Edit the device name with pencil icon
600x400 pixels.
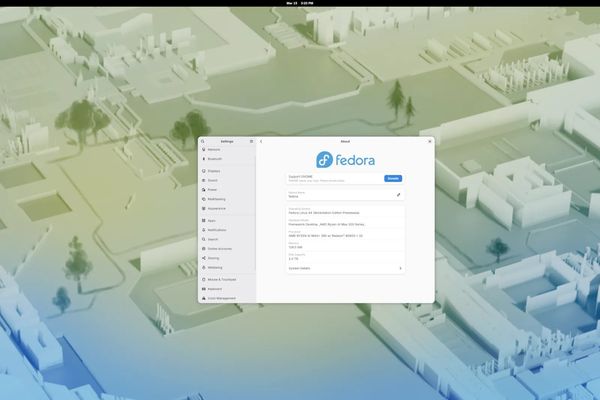click(x=398, y=195)
